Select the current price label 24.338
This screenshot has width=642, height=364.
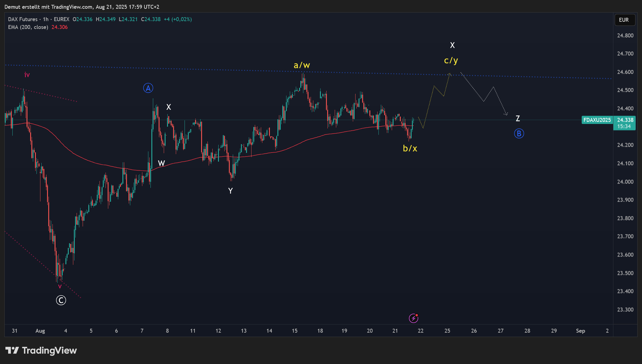(625, 120)
